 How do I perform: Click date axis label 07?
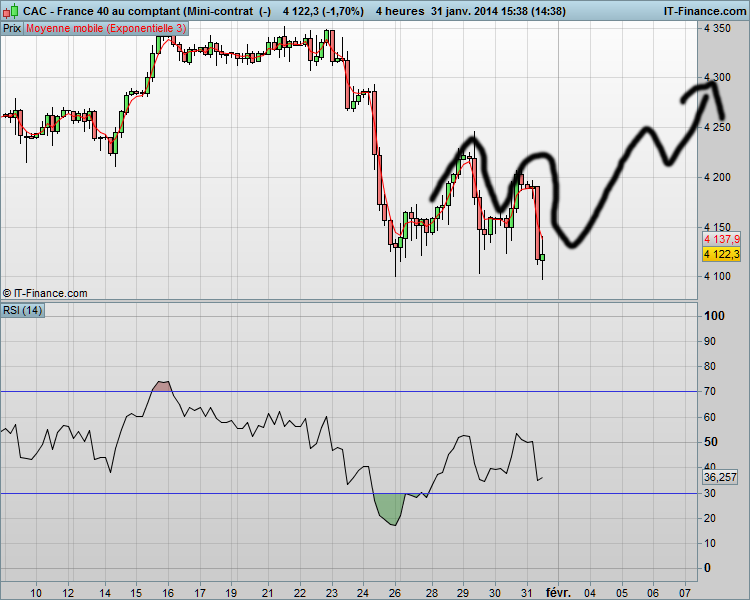click(685, 593)
